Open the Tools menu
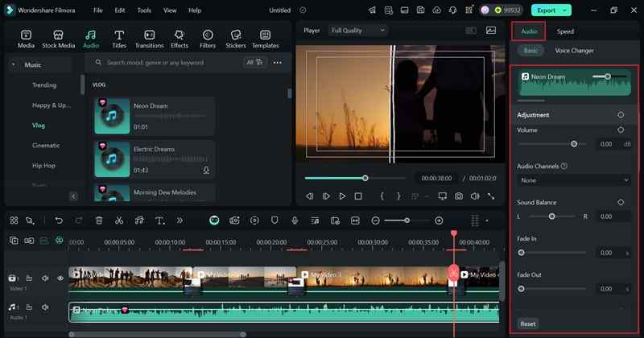The image size is (644, 338). [x=144, y=10]
